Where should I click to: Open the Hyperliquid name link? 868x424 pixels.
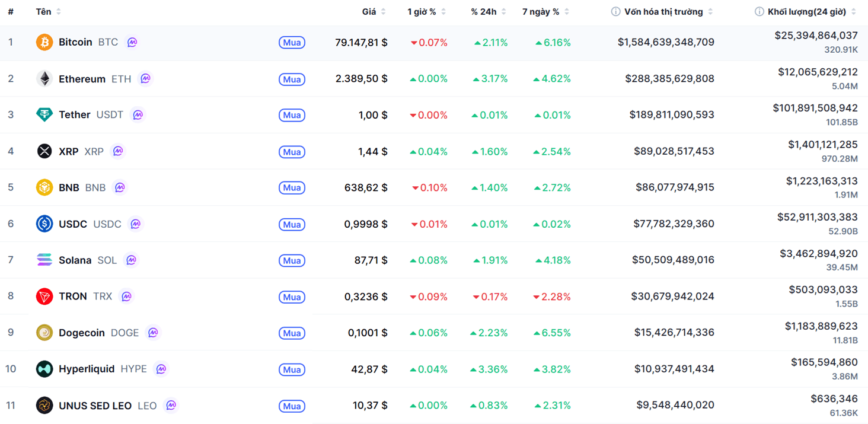[87, 369]
